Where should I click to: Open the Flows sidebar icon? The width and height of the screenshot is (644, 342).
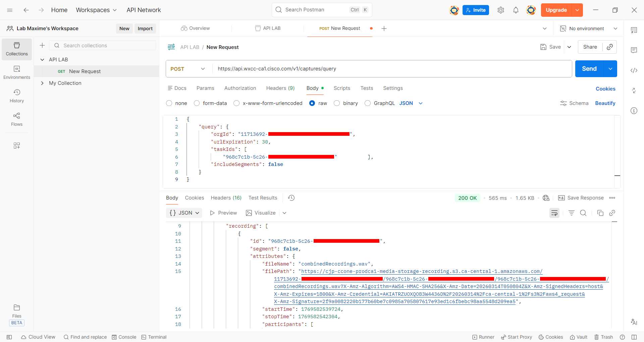coord(17,119)
